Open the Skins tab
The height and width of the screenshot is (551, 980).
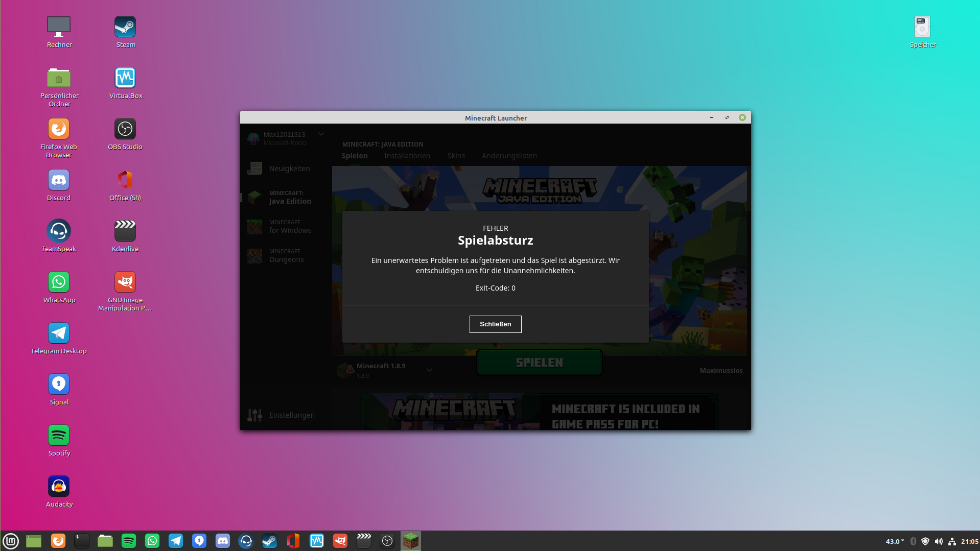pos(456,156)
